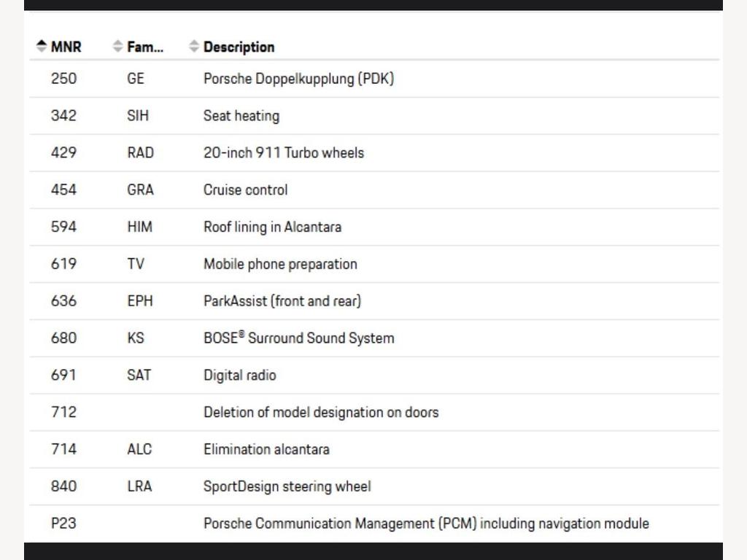Click the Elimination alcantara row
This screenshot has height=560, width=747.
tap(374, 450)
